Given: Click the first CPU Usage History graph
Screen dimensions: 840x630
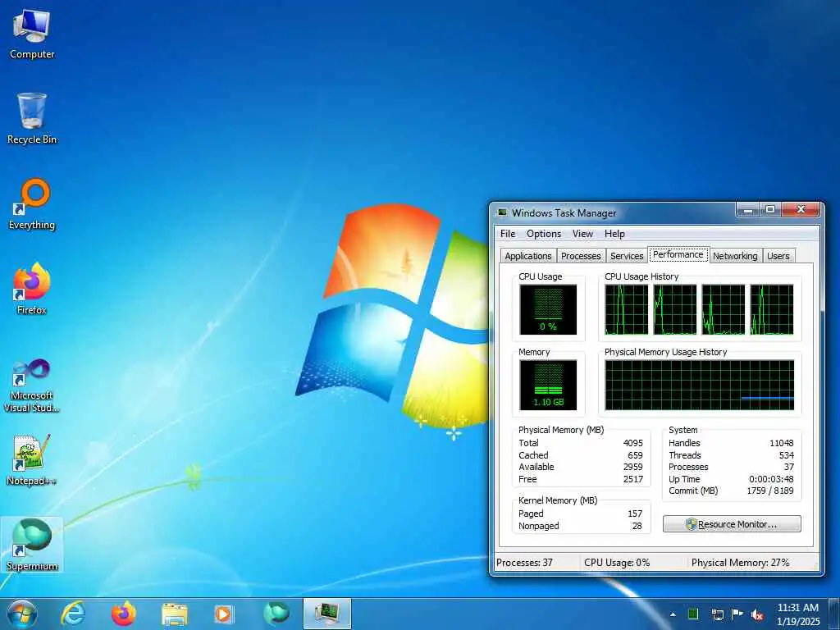Looking at the screenshot, I should tap(626, 309).
